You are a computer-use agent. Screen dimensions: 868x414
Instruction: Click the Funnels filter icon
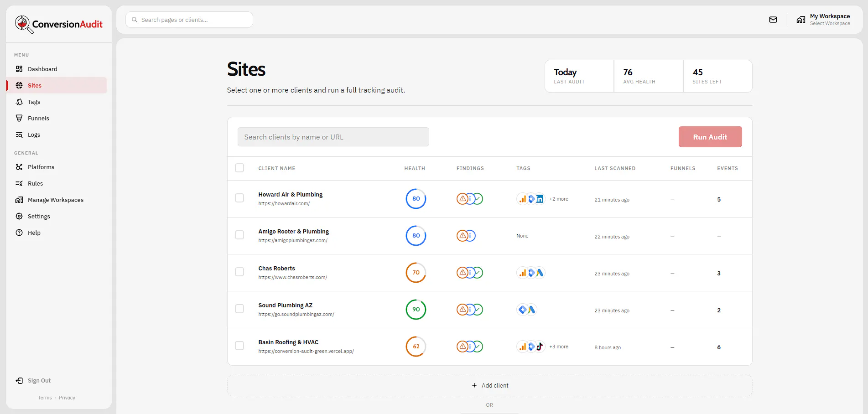click(19, 118)
